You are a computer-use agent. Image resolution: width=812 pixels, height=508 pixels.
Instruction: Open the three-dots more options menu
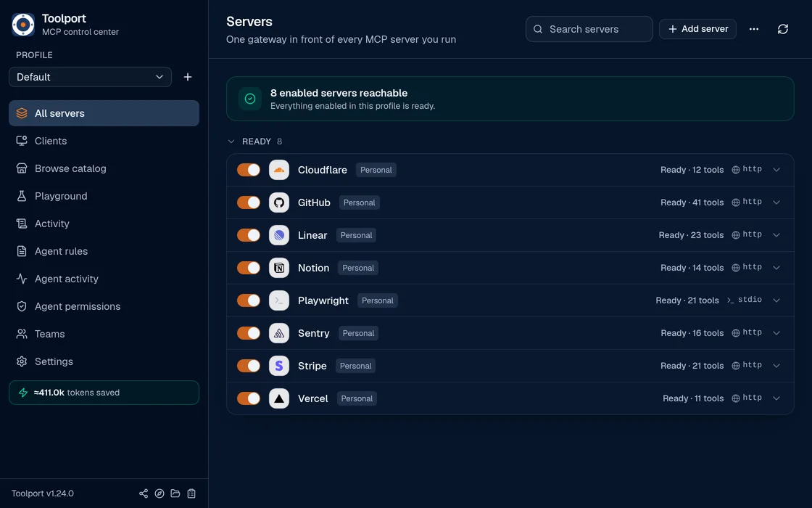coord(754,29)
